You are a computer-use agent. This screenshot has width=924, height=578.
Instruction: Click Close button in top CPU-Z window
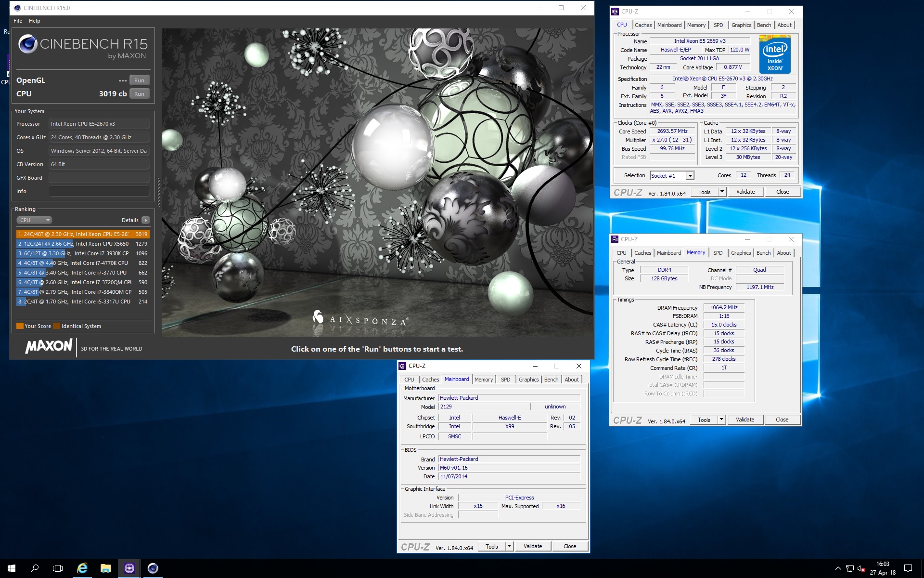tap(783, 192)
